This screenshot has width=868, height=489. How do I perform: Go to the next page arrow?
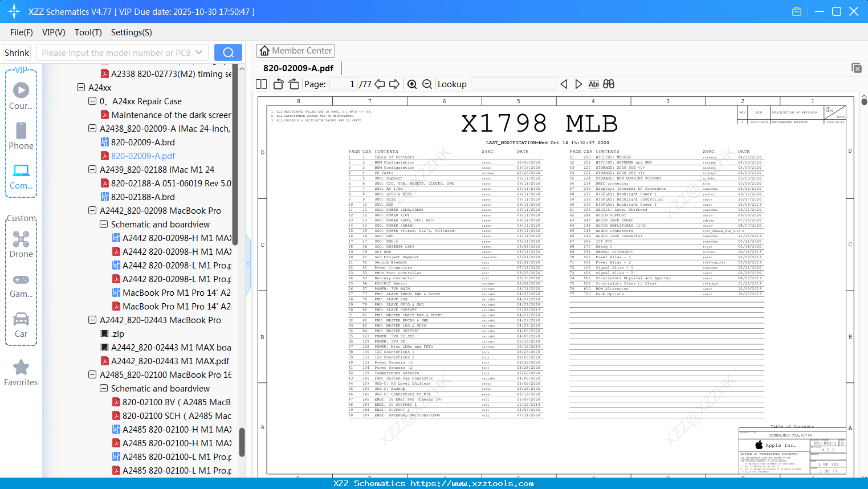394,84
